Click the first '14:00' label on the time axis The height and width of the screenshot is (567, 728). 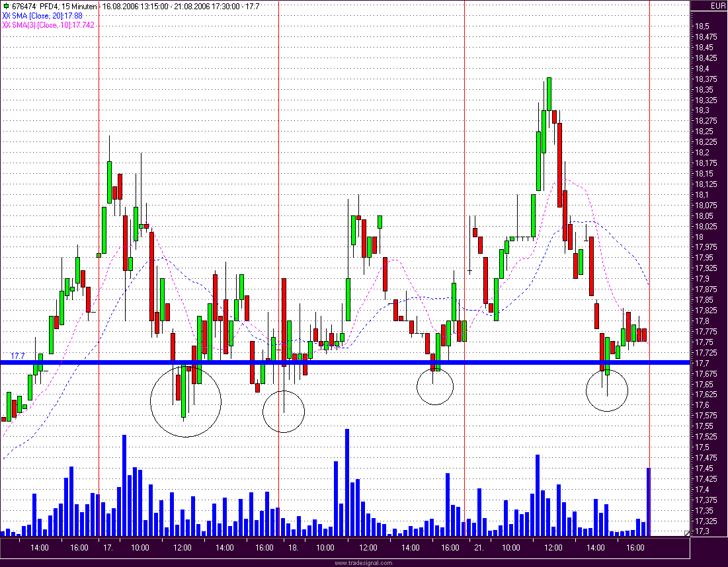tap(40, 548)
